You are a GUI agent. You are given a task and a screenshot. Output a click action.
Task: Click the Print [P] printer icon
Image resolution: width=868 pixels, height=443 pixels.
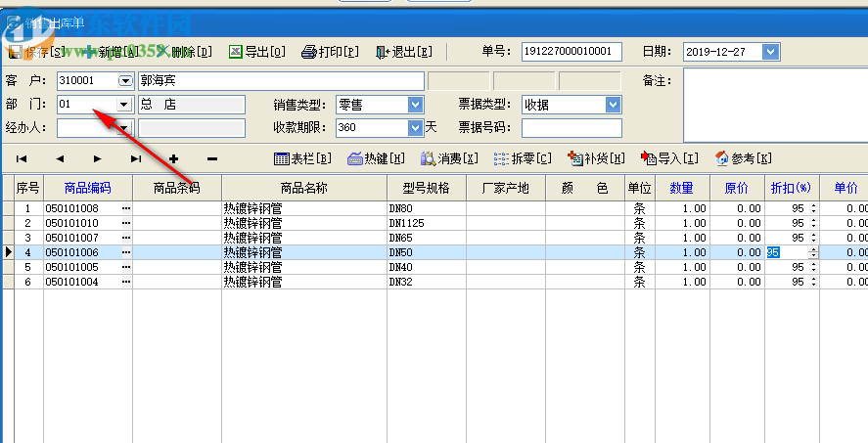pos(309,52)
